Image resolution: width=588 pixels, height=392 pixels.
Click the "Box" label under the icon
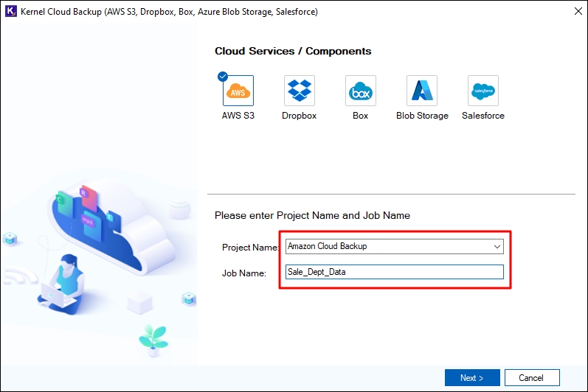(360, 116)
